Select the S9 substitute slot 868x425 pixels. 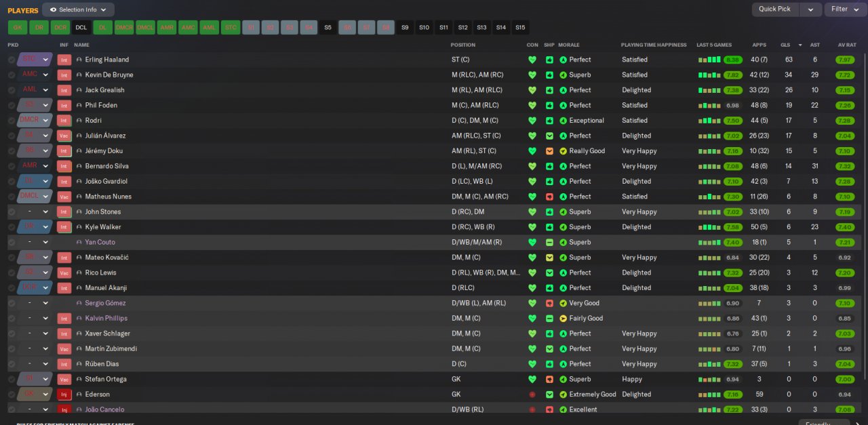[x=405, y=27]
